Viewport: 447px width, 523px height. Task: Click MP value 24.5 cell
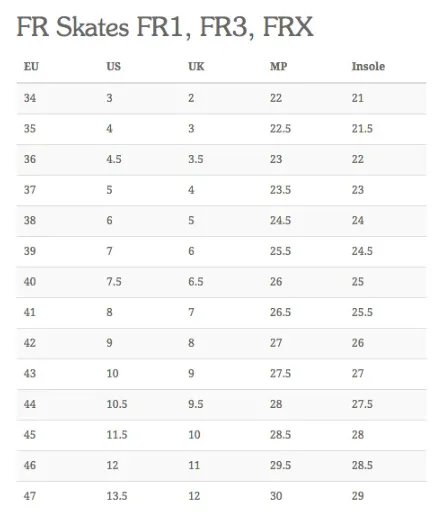pos(281,220)
